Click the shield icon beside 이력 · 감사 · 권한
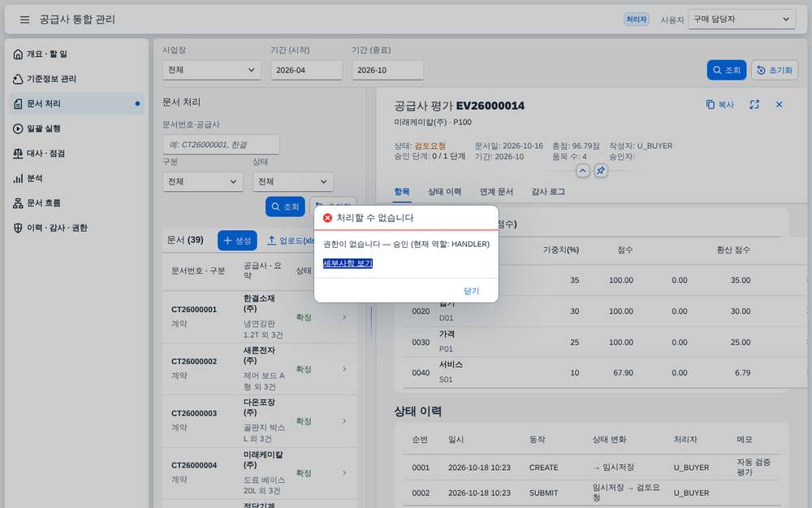The width and height of the screenshot is (812, 508). [x=18, y=228]
